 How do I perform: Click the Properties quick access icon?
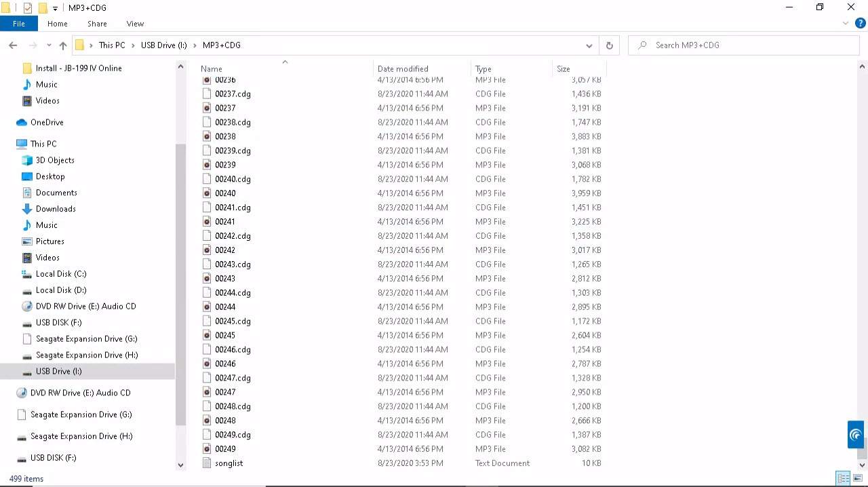pyautogui.click(x=27, y=8)
